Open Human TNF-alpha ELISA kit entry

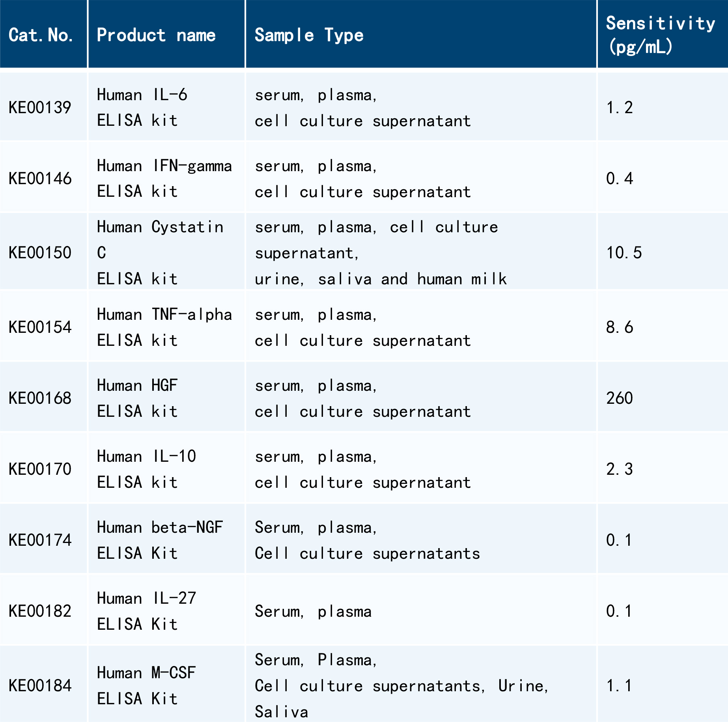[164, 327]
